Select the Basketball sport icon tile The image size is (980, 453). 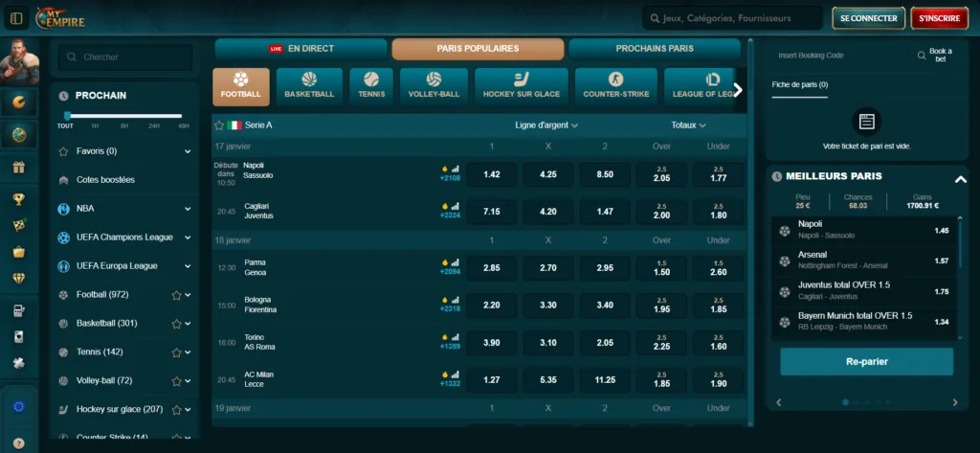pyautogui.click(x=309, y=85)
